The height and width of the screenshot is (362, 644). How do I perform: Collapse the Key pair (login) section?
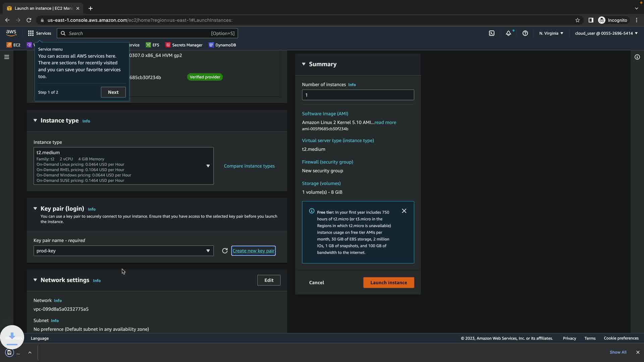[x=35, y=208]
